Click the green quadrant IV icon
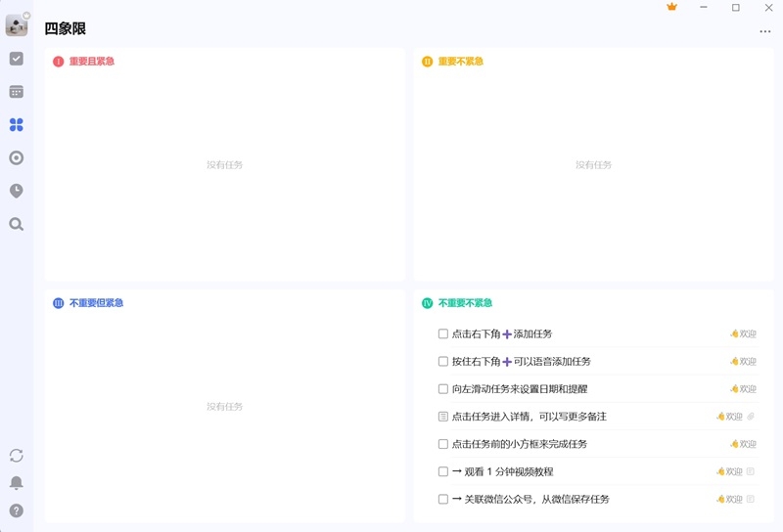 coord(428,303)
